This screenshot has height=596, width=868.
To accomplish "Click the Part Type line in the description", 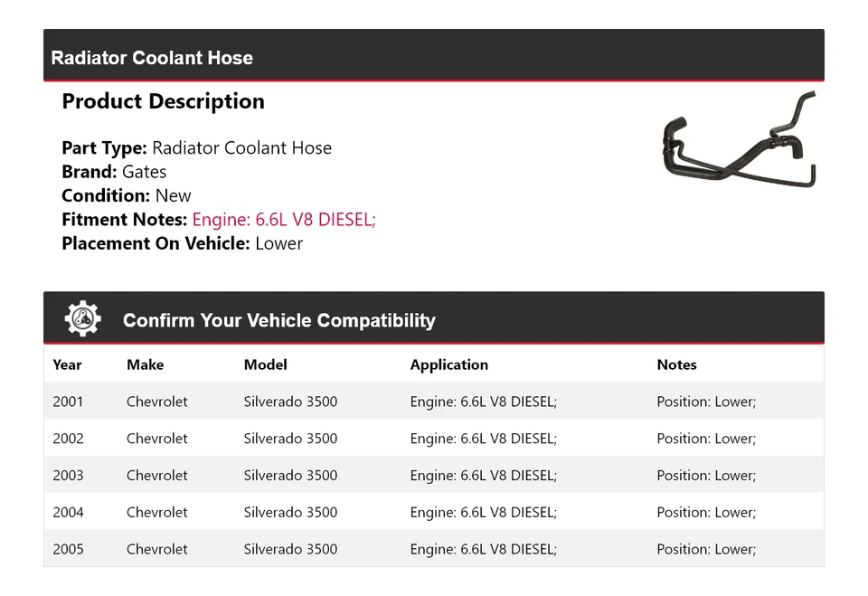I will pyautogui.click(x=196, y=148).
